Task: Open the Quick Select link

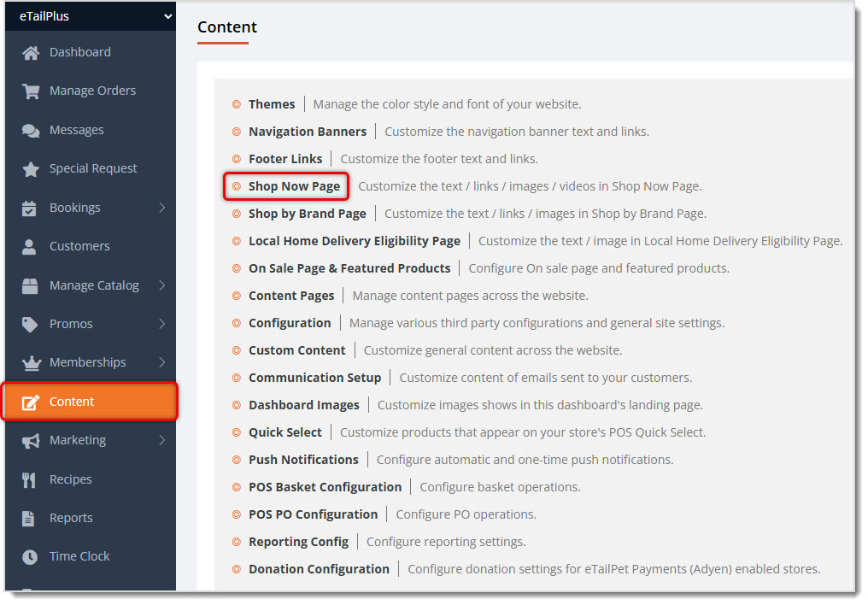Action: [285, 432]
